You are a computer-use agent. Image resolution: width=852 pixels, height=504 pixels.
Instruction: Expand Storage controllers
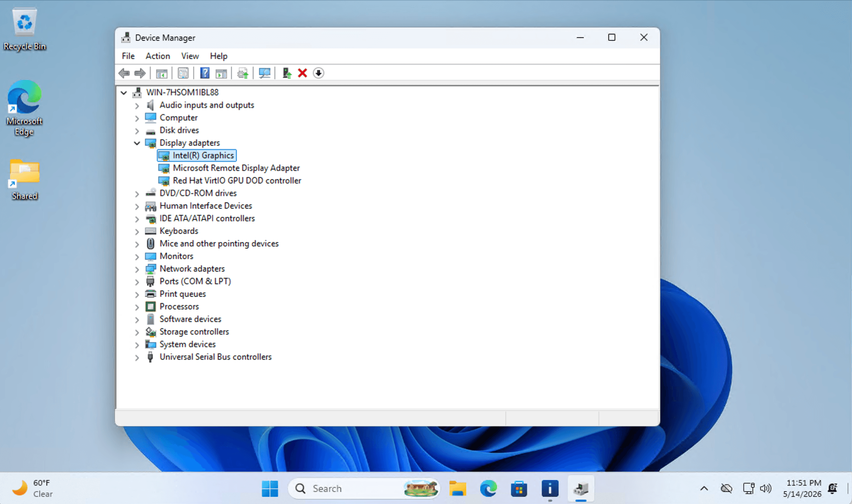pyautogui.click(x=137, y=332)
